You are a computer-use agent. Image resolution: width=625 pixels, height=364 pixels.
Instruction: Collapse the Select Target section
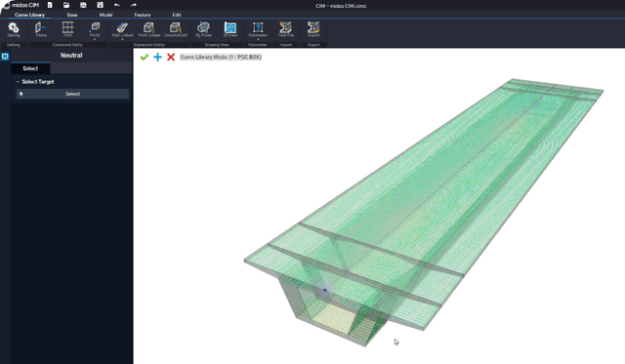tap(18, 82)
